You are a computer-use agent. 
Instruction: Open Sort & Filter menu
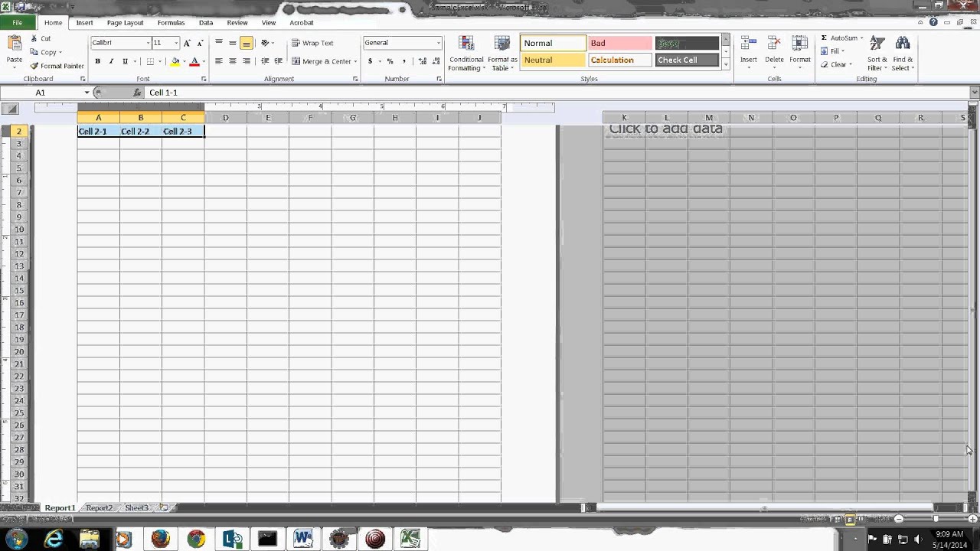[x=877, y=53]
